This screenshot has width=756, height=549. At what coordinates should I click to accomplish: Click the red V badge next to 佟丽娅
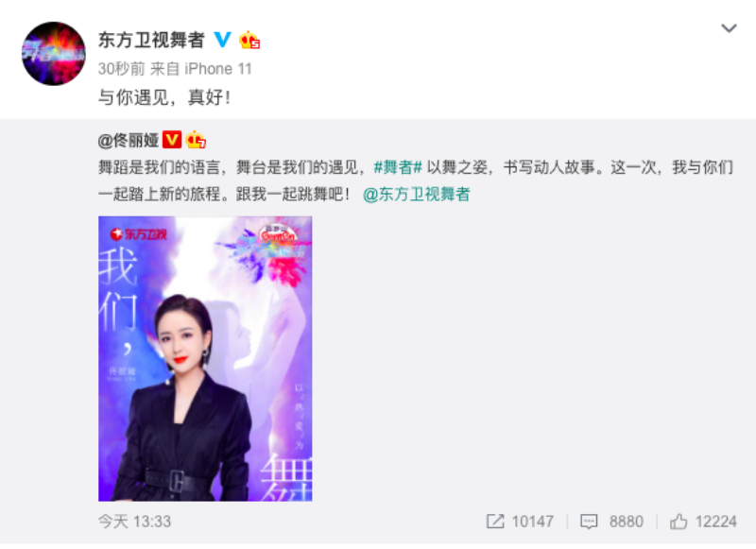pyautogui.click(x=172, y=140)
